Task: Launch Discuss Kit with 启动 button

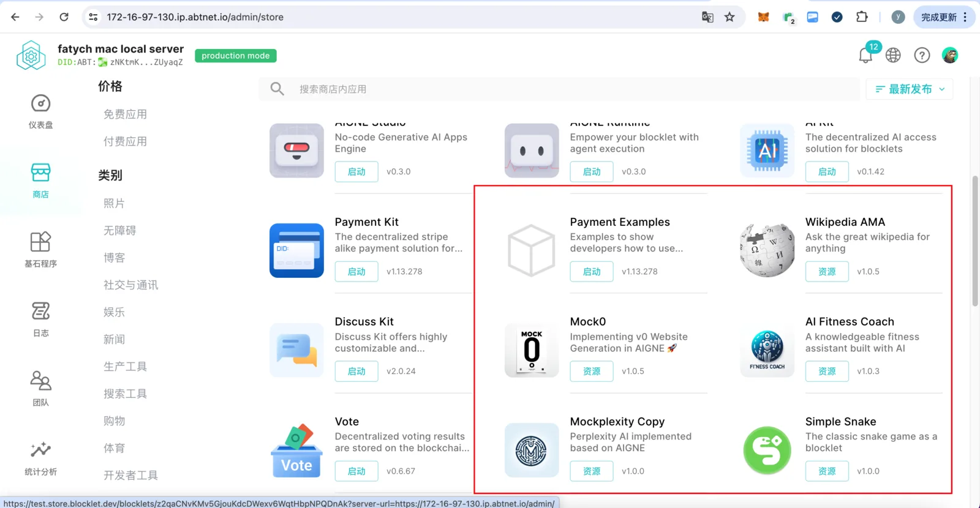Action: click(x=356, y=372)
